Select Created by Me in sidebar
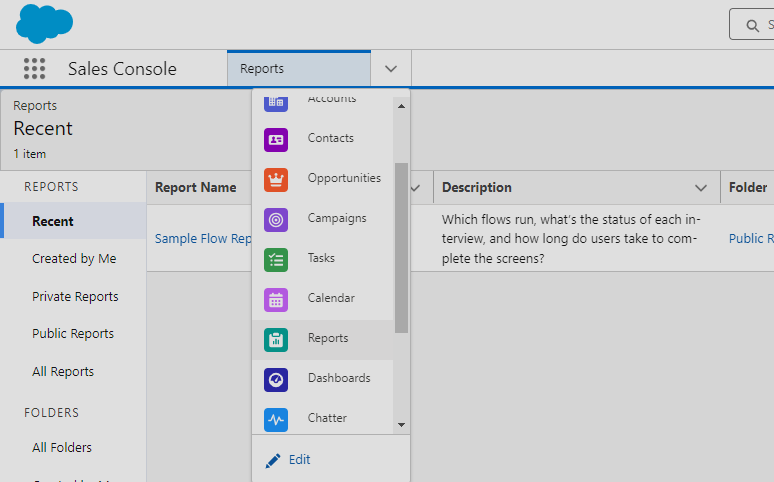 click(x=74, y=259)
